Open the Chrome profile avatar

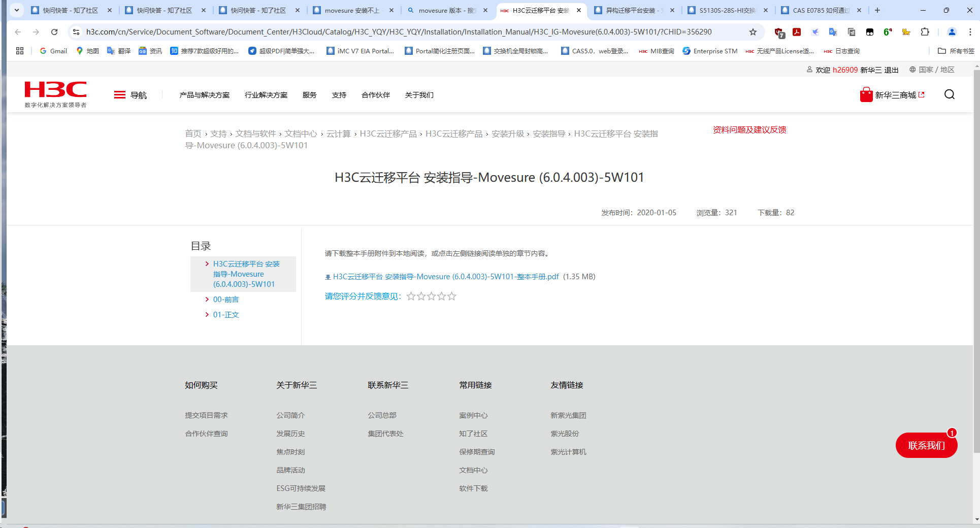[x=952, y=32]
